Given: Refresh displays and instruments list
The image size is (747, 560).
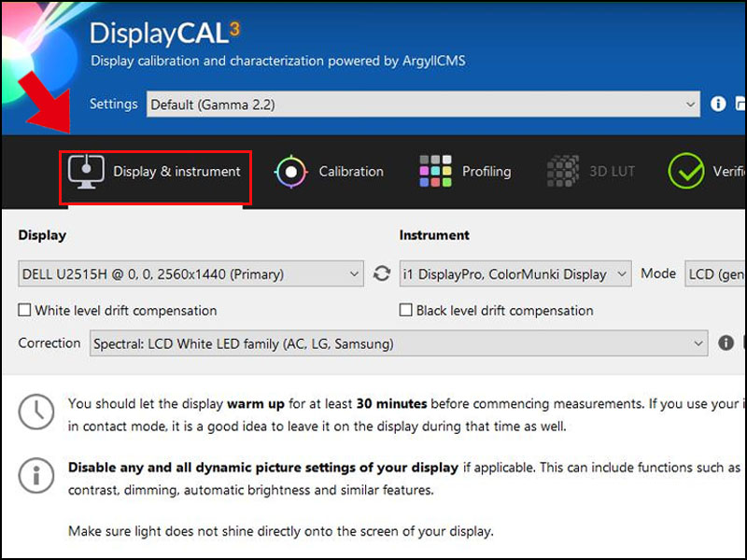Looking at the screenshot, I should pos(382,273).
